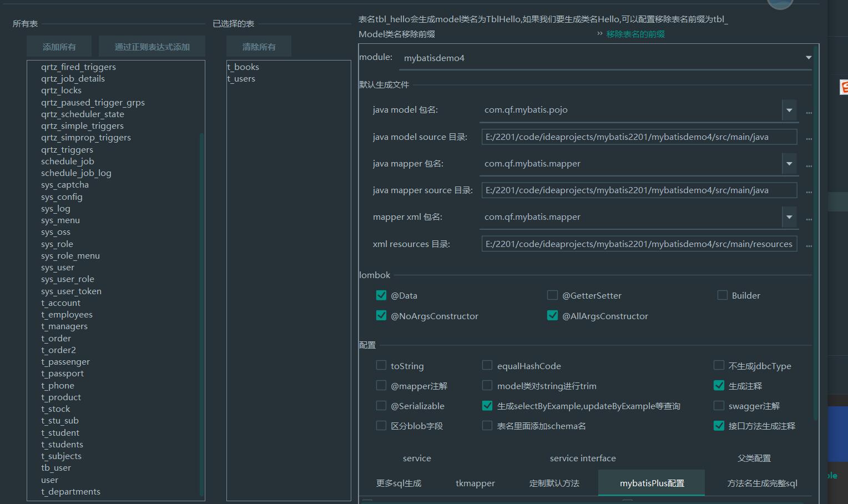Toggle the @NoArgsConstructor checkbox

click(381, 315)
